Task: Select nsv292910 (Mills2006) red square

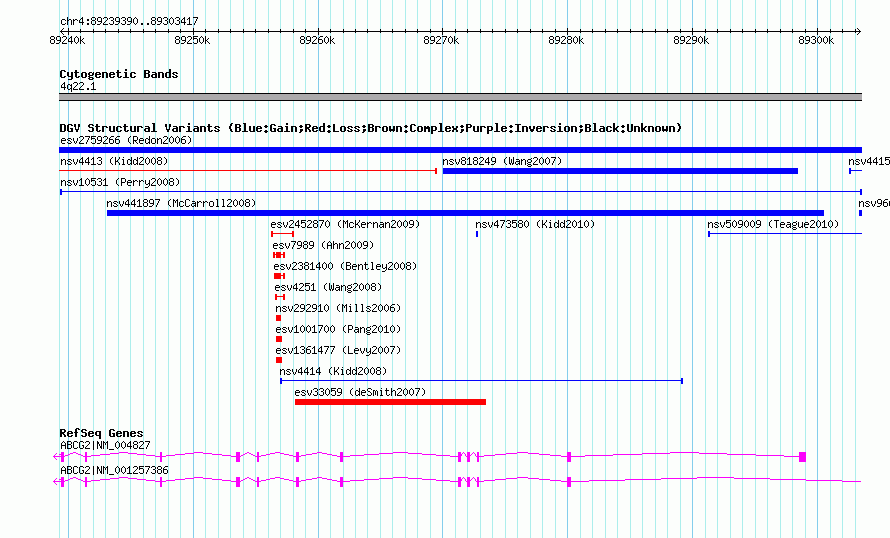Action: tap(279, 318)
